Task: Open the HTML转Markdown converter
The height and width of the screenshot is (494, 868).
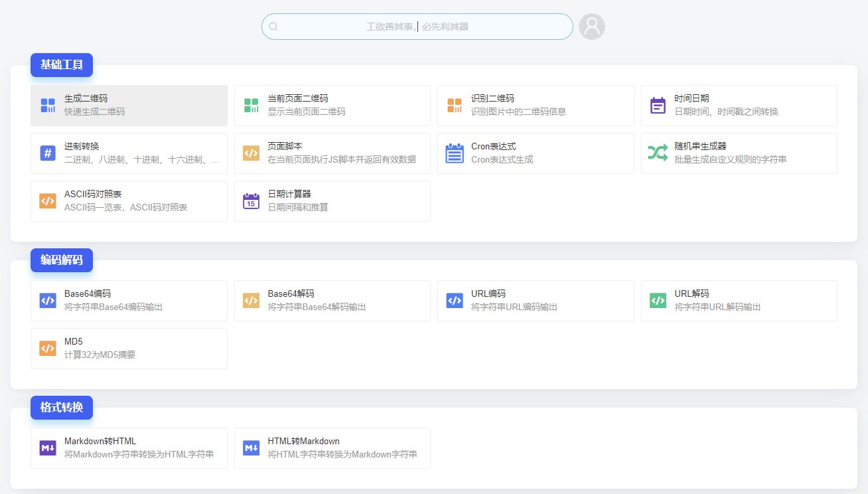Action: tap(332, 448)
